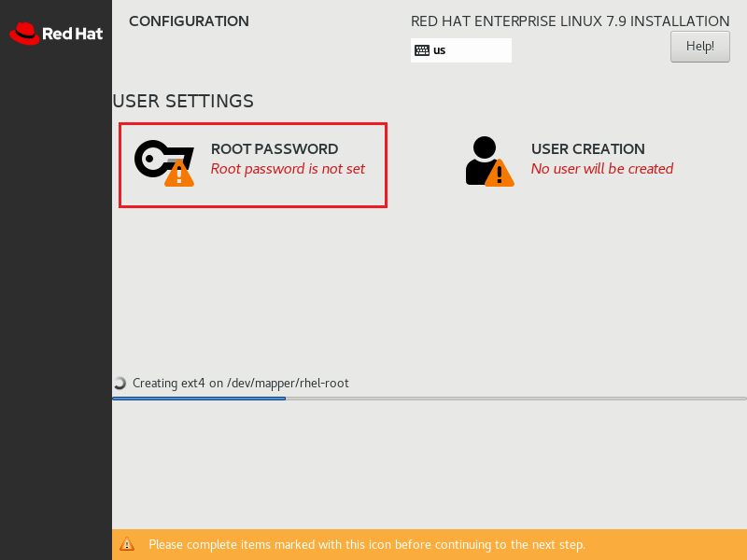Image resolution: width=747 pixels, height=560 pixels.
Task: Click the warning icon in bottom orange bar
Action: point(127,544)
